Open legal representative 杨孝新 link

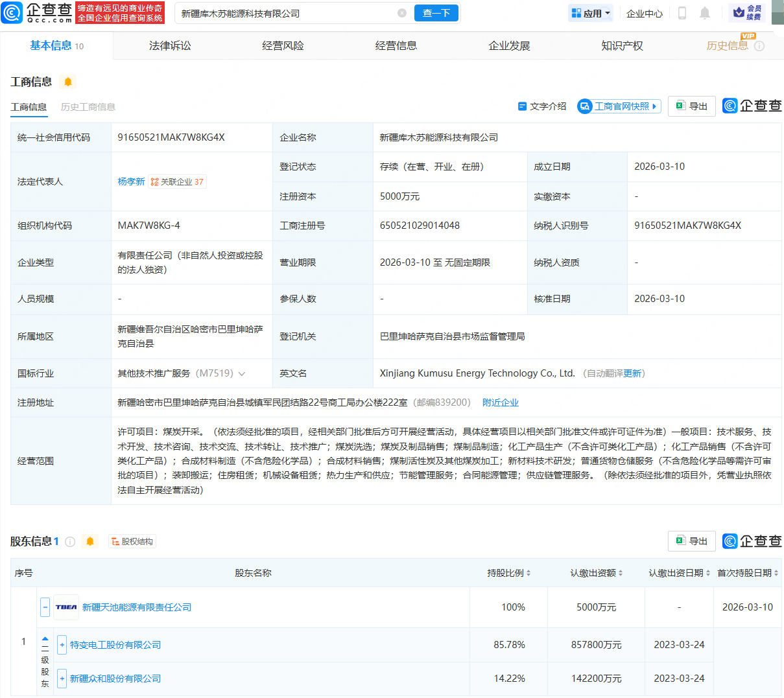pos(131,181)
